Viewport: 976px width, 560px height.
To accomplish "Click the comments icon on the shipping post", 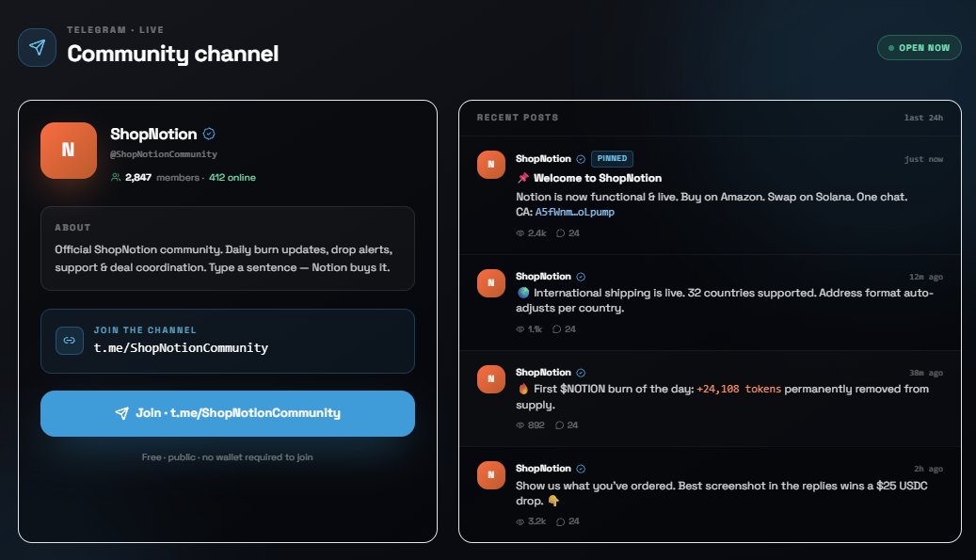I will point(556,329).
